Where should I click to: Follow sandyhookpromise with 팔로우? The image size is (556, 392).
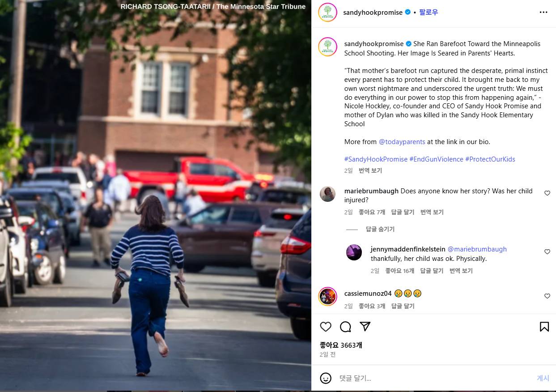pos(429,13)
